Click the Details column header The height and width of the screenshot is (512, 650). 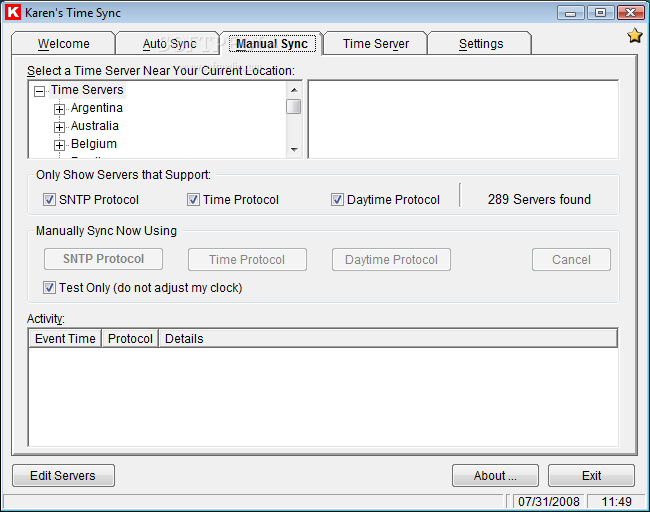click(388, 339)
